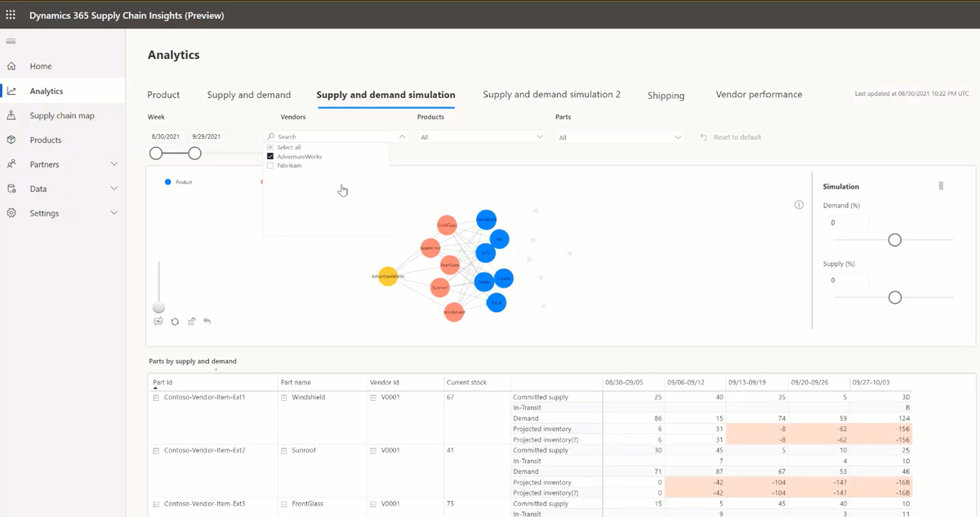Click Home in the left navigation
This screenshot has width=980, height=517.
[38, 66]
